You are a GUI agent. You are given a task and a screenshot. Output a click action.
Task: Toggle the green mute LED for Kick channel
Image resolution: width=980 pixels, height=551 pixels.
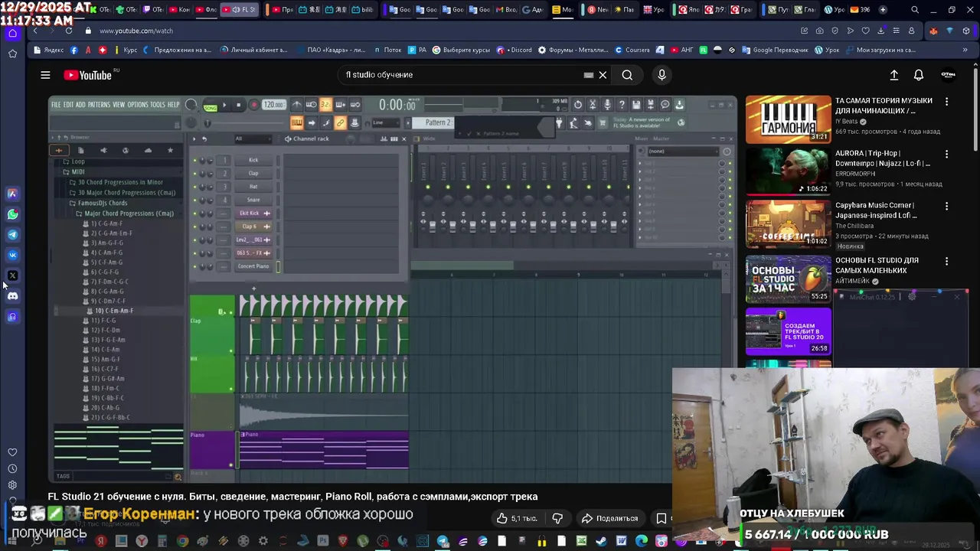194,160
